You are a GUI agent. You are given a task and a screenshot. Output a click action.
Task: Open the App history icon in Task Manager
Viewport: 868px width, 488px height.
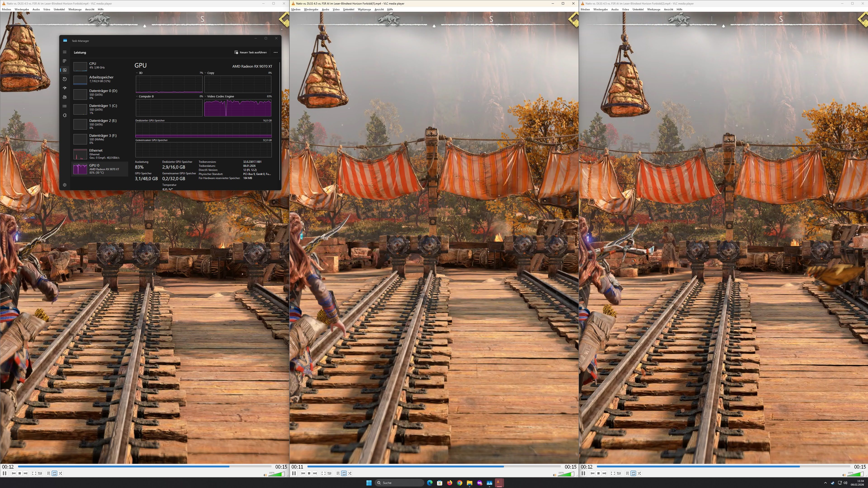point(65,80)
